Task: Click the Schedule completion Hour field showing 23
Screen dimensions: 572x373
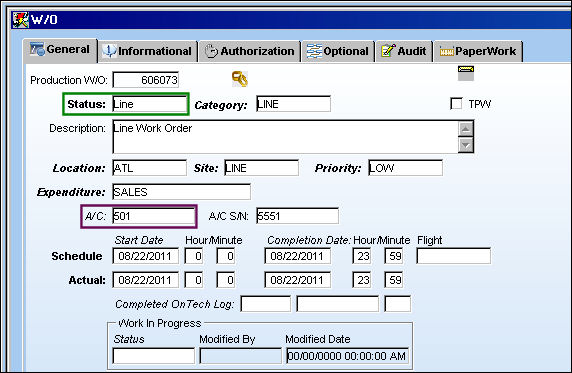Action: [362, 256]
